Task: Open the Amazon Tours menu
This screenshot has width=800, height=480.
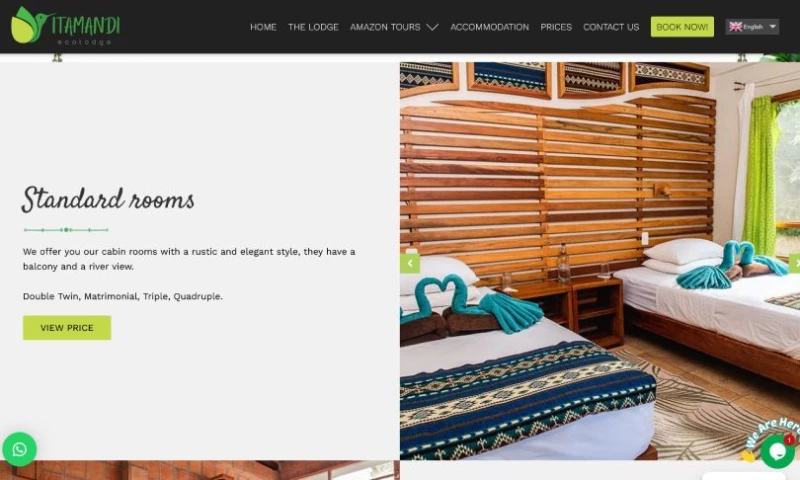Action: click(x=385, y=27)
